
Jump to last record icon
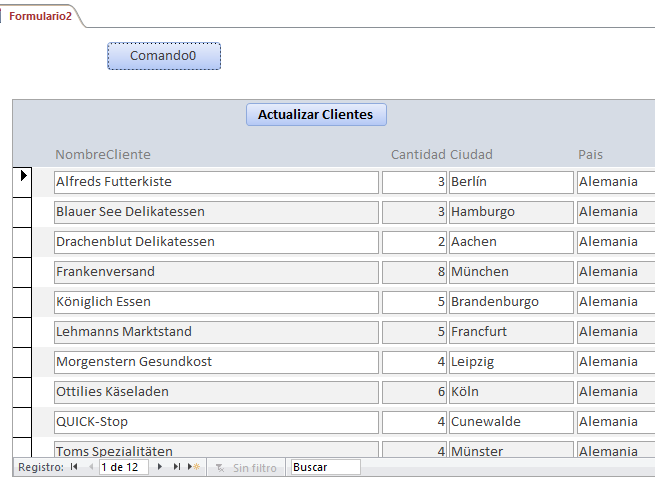pyautogui.click(x=177, y=467)
